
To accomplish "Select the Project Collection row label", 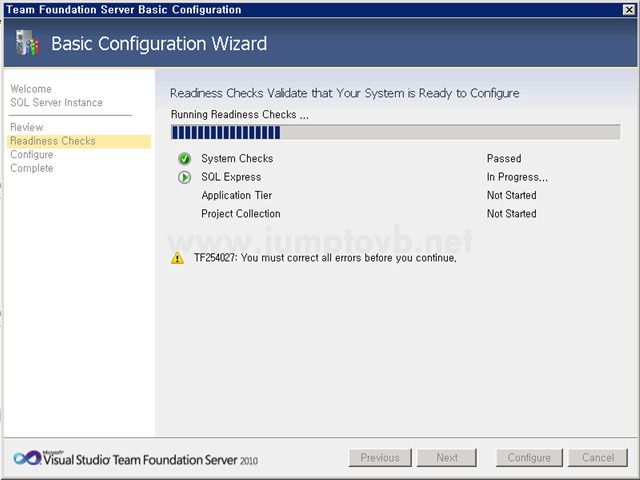I will pyautogui.click(x=241, y=214).
